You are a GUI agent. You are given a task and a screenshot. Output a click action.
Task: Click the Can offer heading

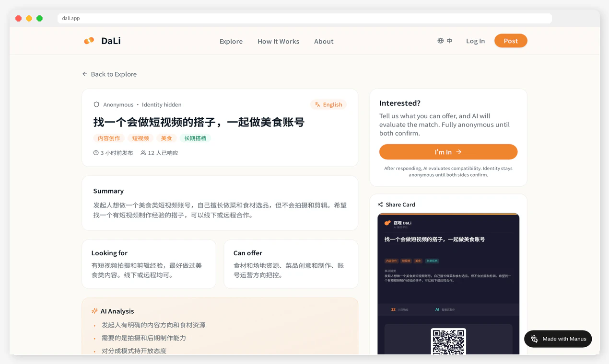(248, 253)
